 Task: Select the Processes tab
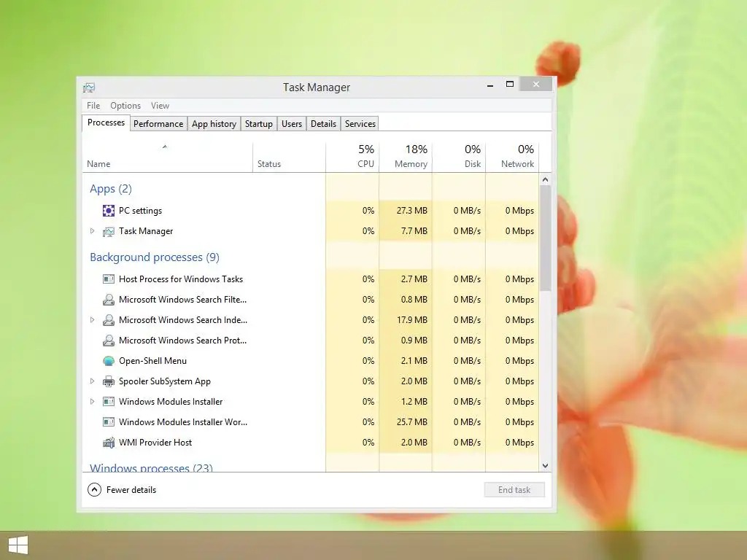(106, 122)
